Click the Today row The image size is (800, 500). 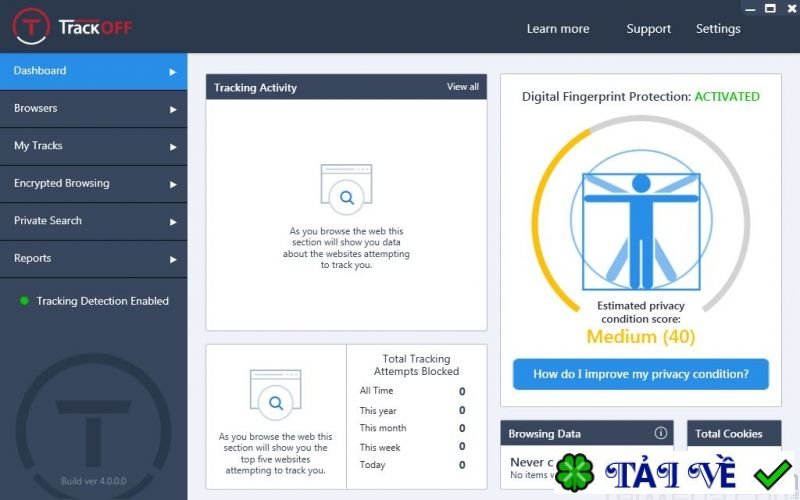[412, 465]
